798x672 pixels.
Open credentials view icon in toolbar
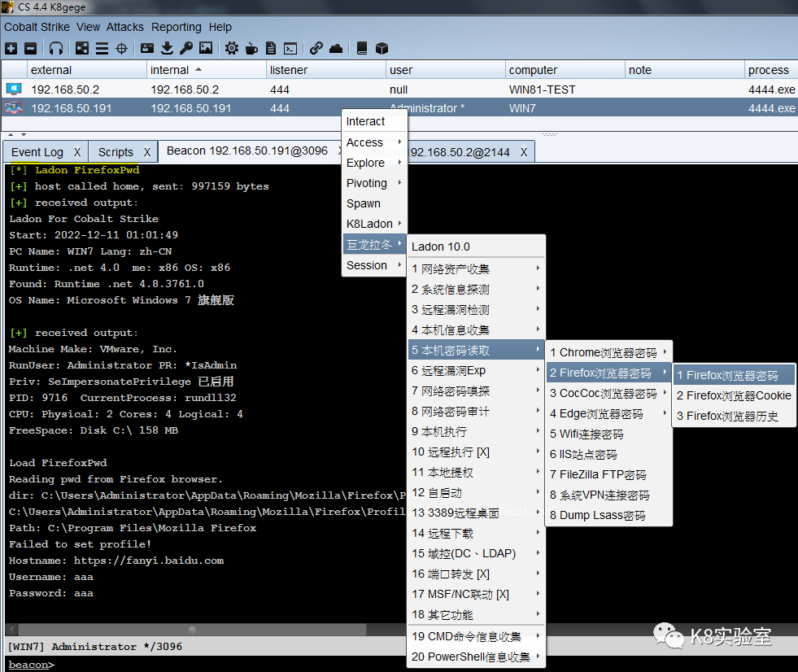147,48
